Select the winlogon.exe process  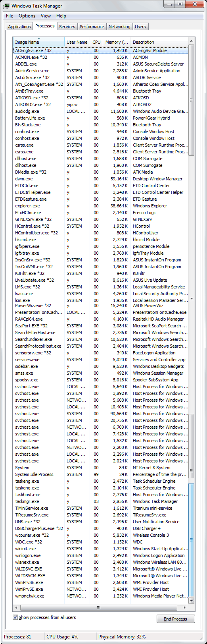101,555
